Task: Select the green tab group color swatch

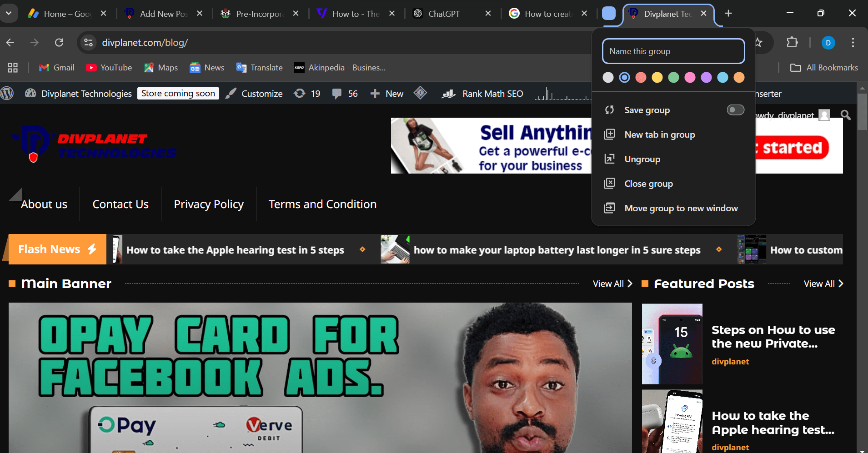Action: pyautogui.click(x=673, y=77)
